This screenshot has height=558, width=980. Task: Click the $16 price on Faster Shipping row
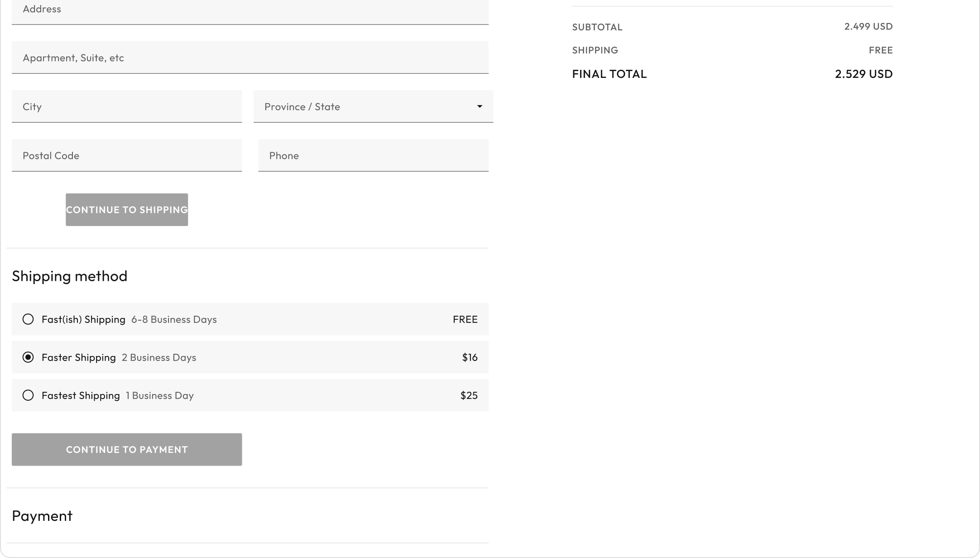[470, 357]
